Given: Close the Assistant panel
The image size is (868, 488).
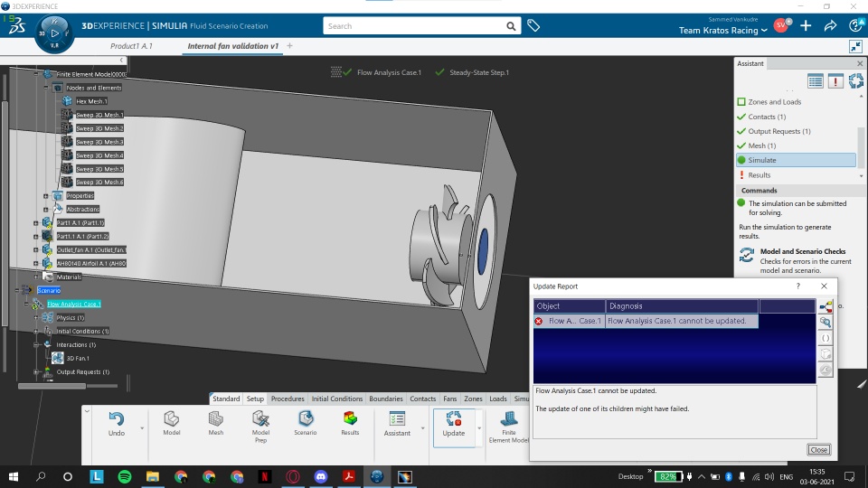Looking at the screenshot, I should tap(860, 63).
